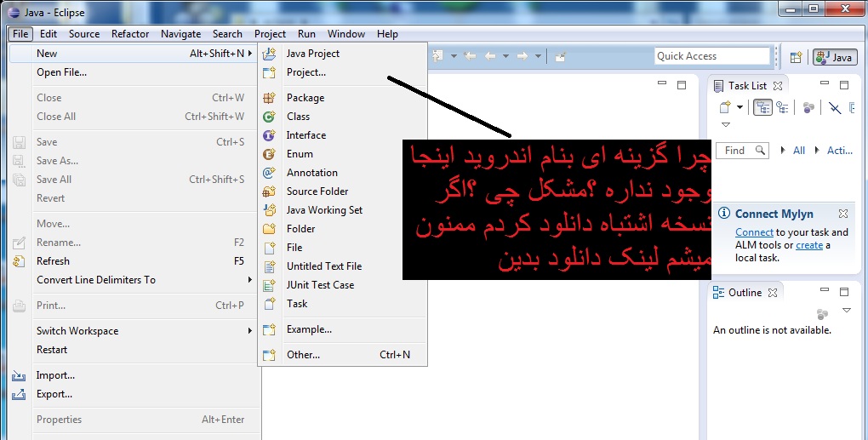This screenshot has width=868, height=440.
Task: Toggle the Categorized view in Task List
Action: tap(763, 107)
